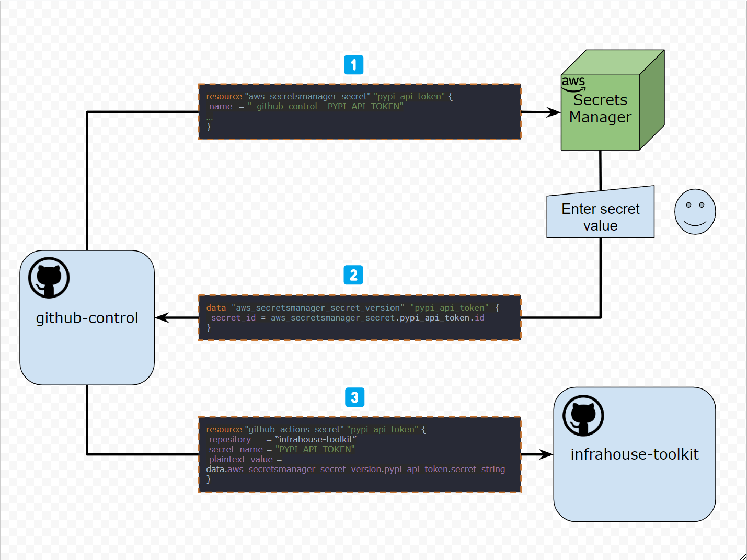Select text "_github_control__PYPI_API_TOKEN"
This screenshot has width=747, height=560.
click(326, 107)
